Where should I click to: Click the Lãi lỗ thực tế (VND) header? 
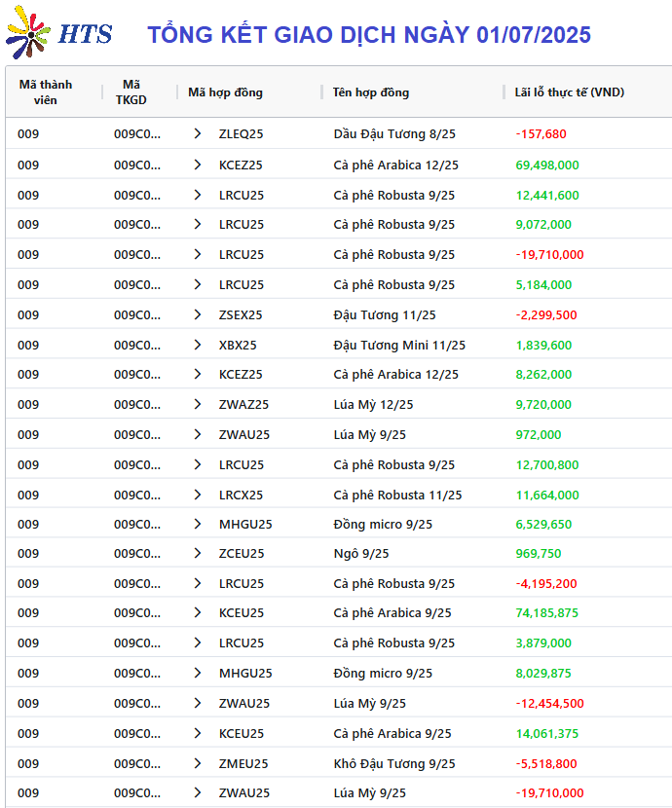[x=569, y=92]
